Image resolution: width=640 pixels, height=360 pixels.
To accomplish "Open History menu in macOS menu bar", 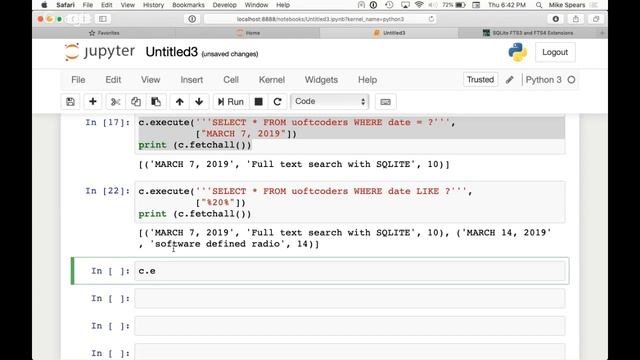I will click(153, 5).
